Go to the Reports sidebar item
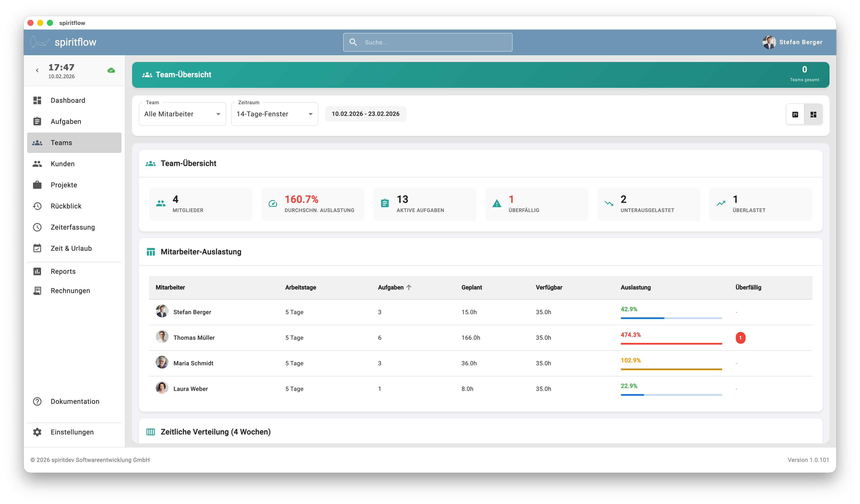 (63, 271)
